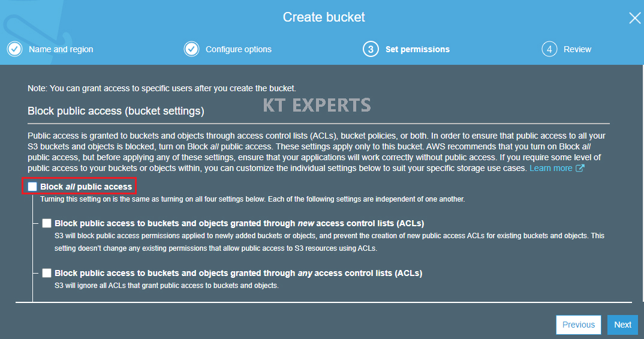Click the Name and region checkmark icon
644x339 pixels.
15,49
